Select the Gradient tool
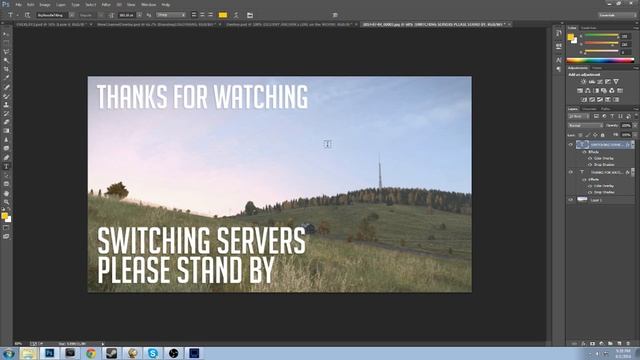Screen dimensions: 640x360 tap(6, 131)
